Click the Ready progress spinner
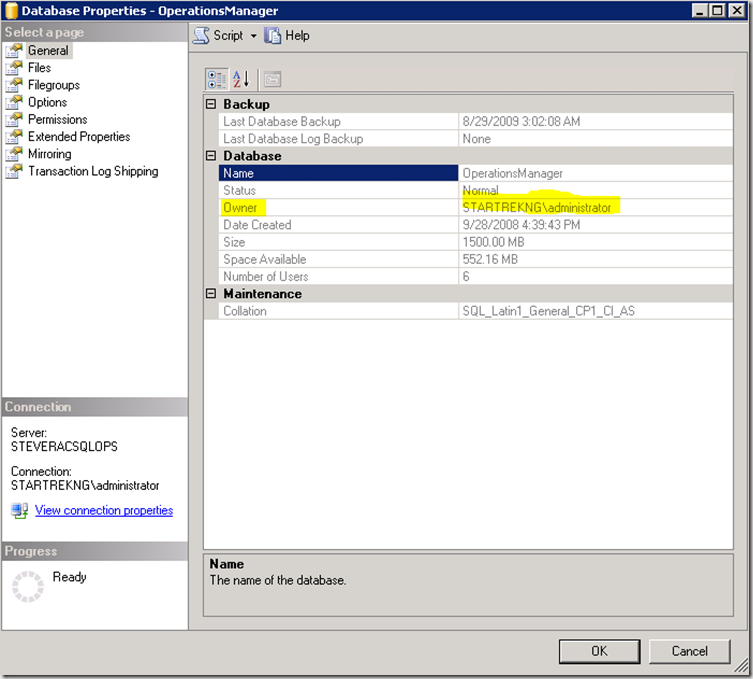 [27, 586]
